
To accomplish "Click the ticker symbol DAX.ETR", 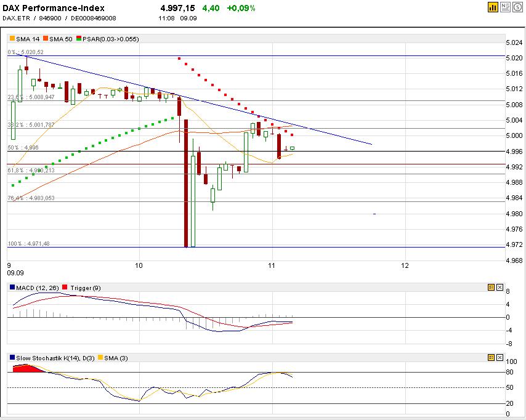I will pyautogui.click(x=17, y=18).
